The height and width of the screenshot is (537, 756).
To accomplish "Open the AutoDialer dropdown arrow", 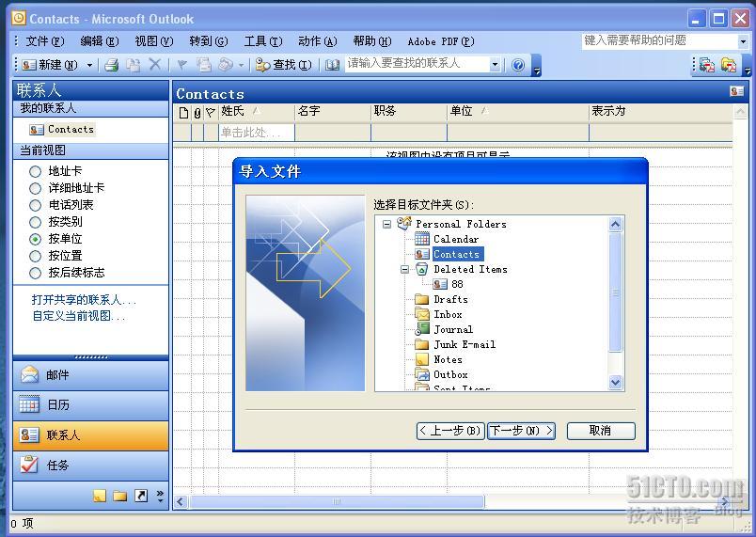I will click(241, 65).
